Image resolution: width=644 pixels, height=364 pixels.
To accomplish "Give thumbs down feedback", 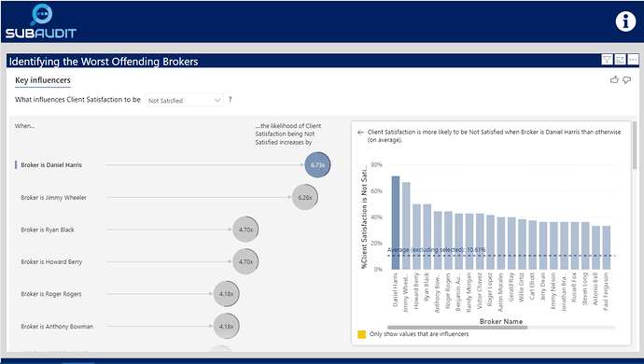I will click(627, 79).
